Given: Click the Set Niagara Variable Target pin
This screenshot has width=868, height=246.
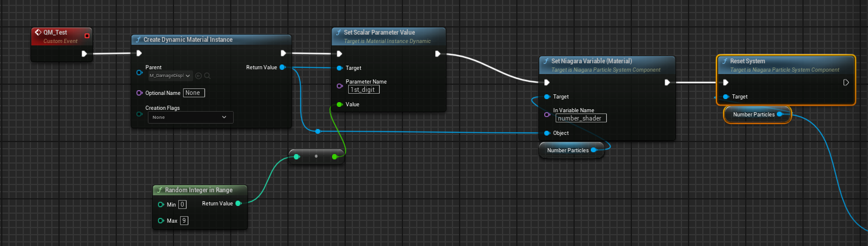Looking at the screenshot, I should 547,96.
